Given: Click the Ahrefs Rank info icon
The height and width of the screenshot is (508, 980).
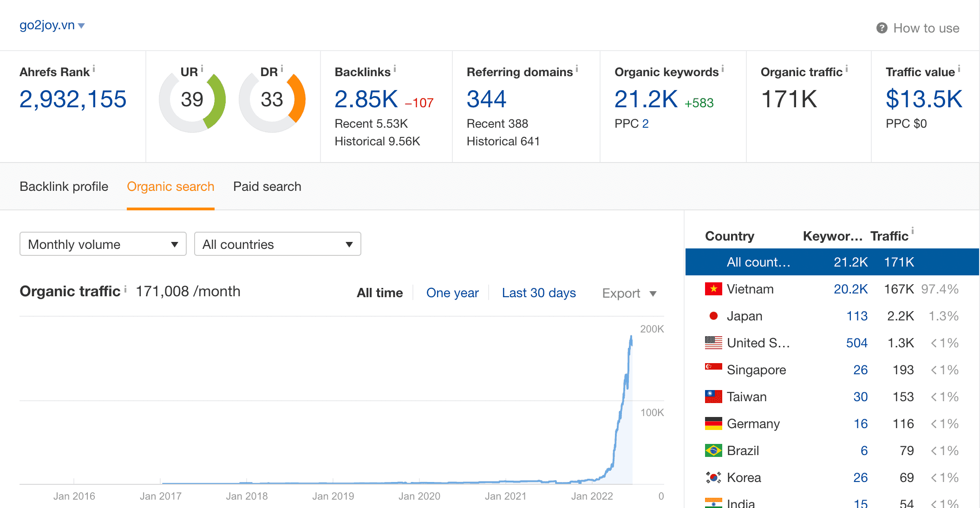Looking at the screenshot, I should pos(94,69).
